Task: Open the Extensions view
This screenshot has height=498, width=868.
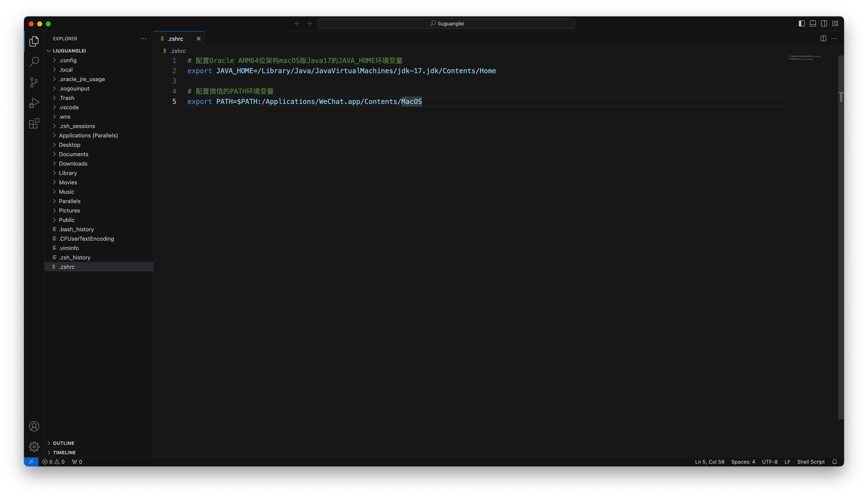Action: 34,124
